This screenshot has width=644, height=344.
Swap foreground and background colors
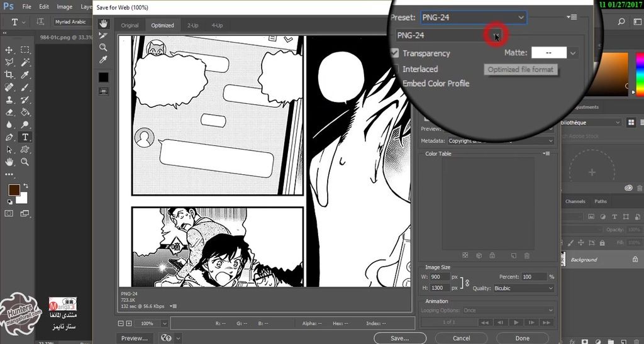coord(26,186)
